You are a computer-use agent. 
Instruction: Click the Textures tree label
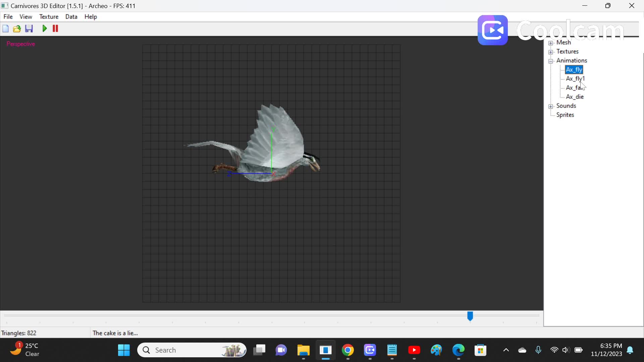pyautogui.click(x=568, y=52)
